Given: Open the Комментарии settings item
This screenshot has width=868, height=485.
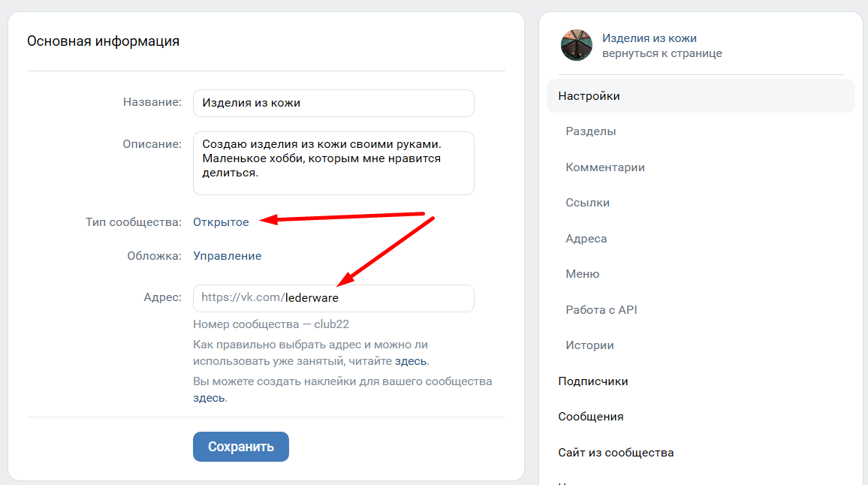Looking at the screenshot, I should click(605, 167).
